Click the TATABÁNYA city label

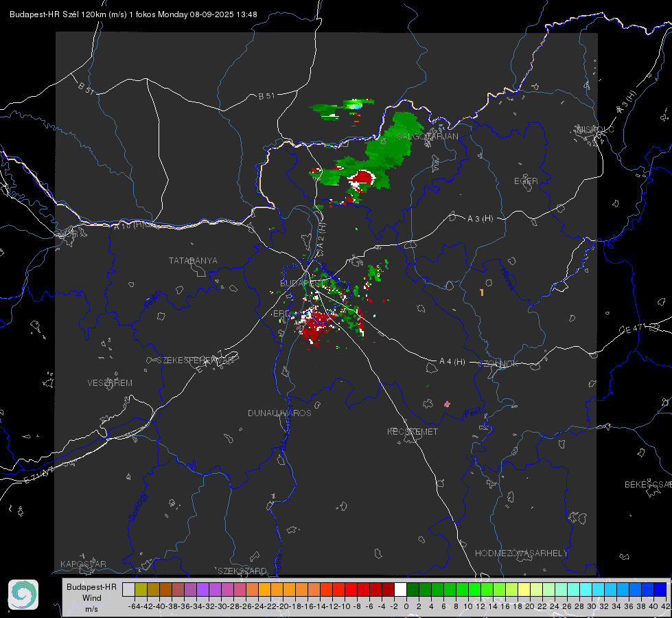193,261
